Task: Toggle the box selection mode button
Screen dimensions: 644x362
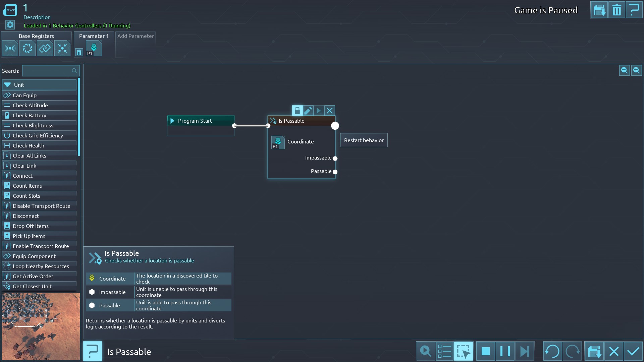Action: [464, 351]
